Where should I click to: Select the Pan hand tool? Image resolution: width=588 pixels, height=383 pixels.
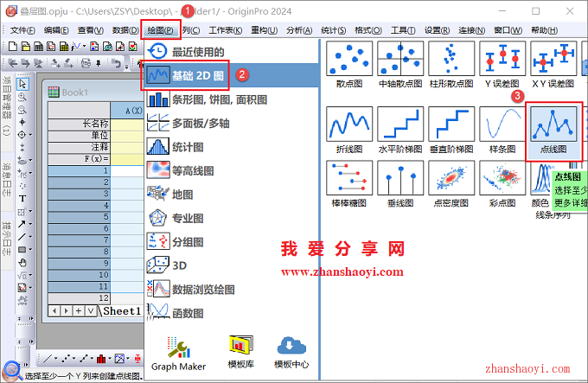coord(22,262)
